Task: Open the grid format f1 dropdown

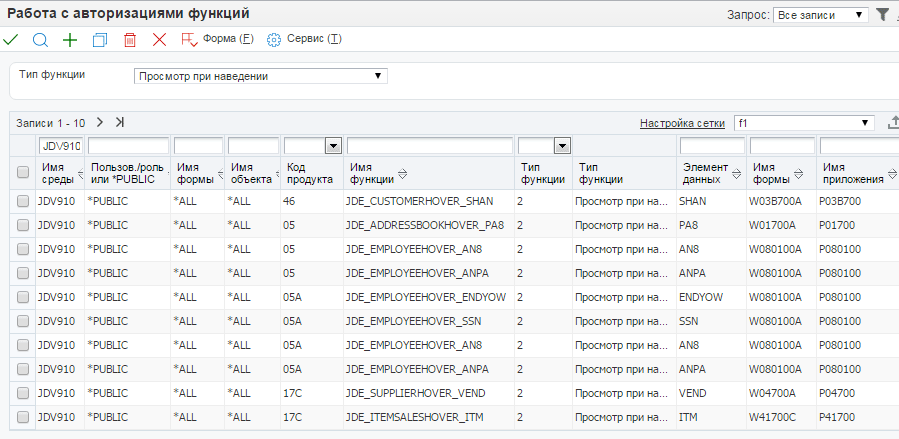Action: (x=805, y=123)
